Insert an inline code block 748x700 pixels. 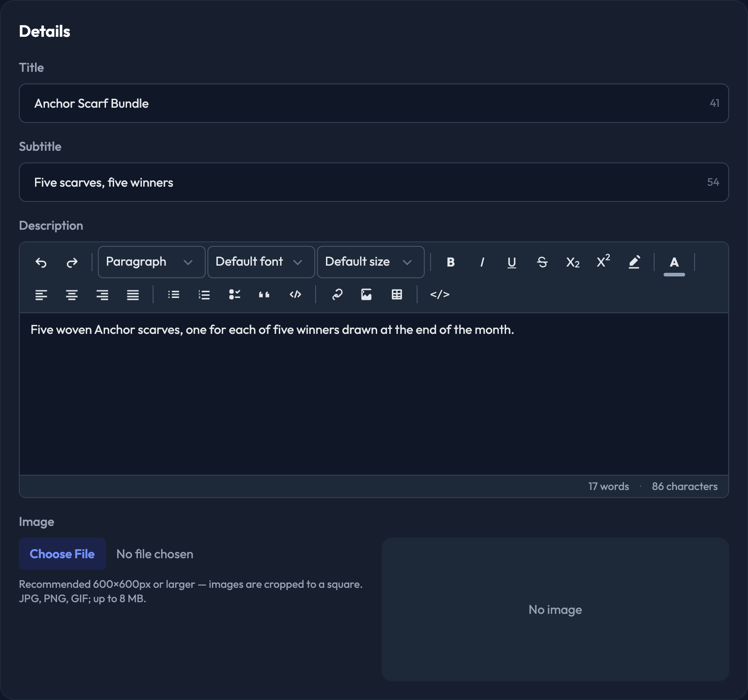[295, 294]
